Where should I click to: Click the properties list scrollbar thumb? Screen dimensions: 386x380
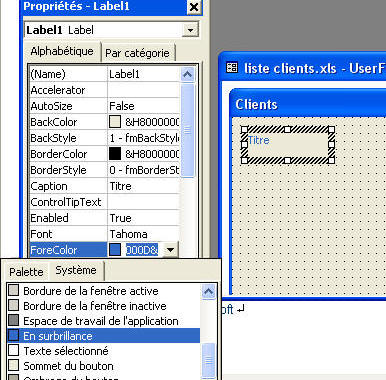pyautogui.click(x=187, y=130)
